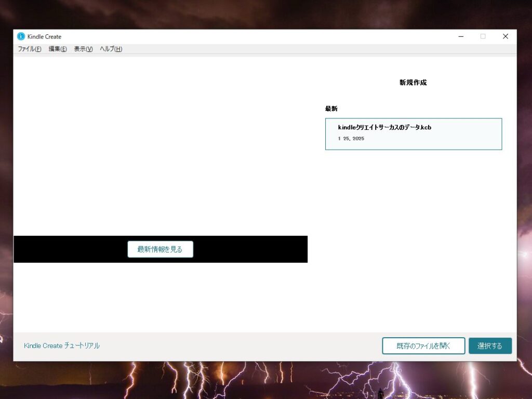
Task: Click the 最新情報を見る button
Action: [x=160, y=249]
